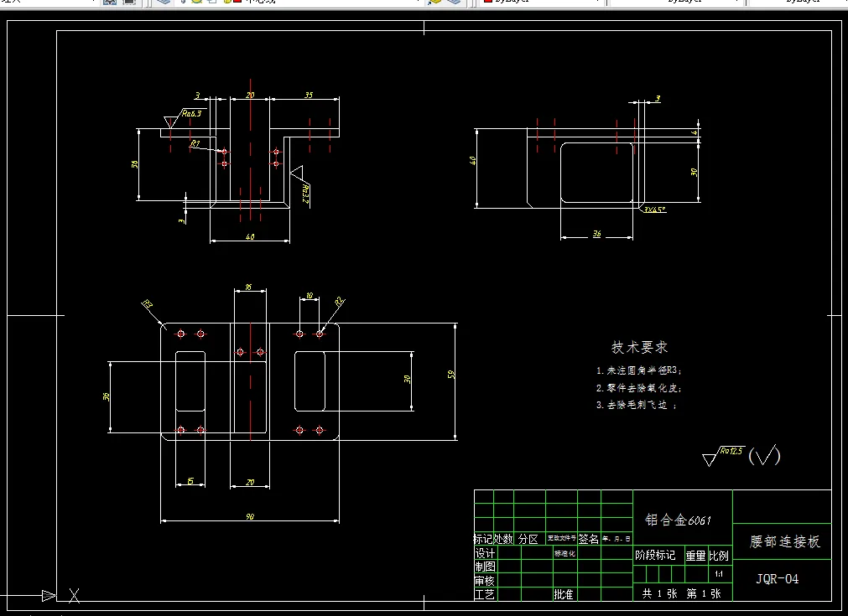Select the Ra3.2 roughness annotation
848x616 pixels.
[x=305, y=194]
